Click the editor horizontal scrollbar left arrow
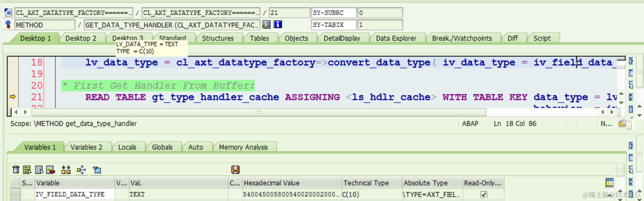This screenshot has width=644, height=201. coord(16,112)
